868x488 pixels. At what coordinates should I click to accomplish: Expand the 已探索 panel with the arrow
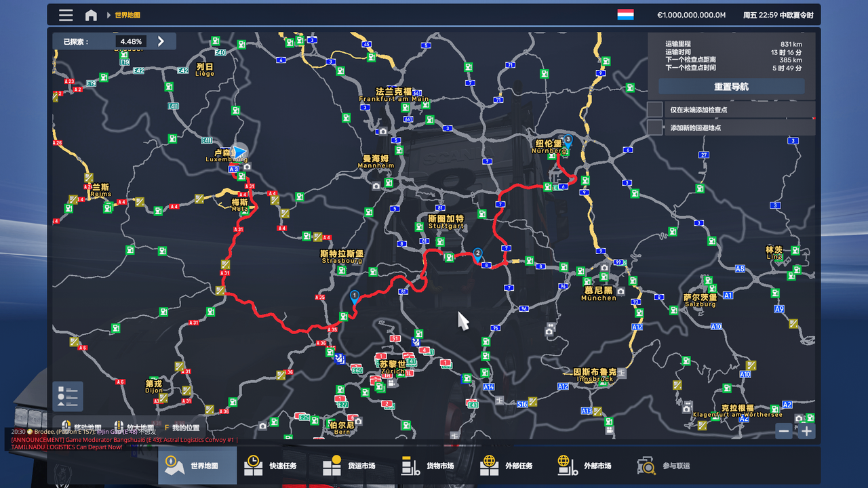(x=161, y=41)
